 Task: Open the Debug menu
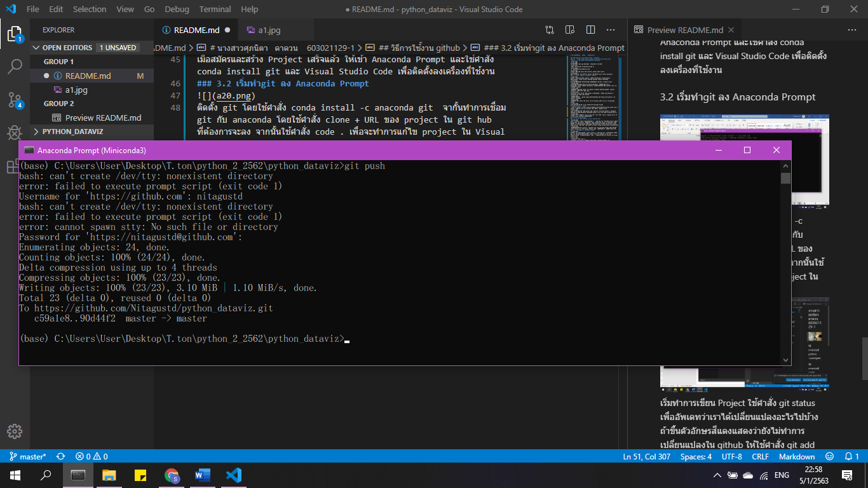pyautogui.click(x=177, y=9)
